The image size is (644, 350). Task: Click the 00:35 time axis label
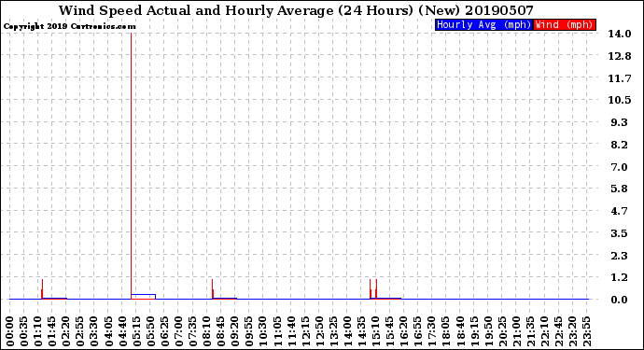pos(24,331)
